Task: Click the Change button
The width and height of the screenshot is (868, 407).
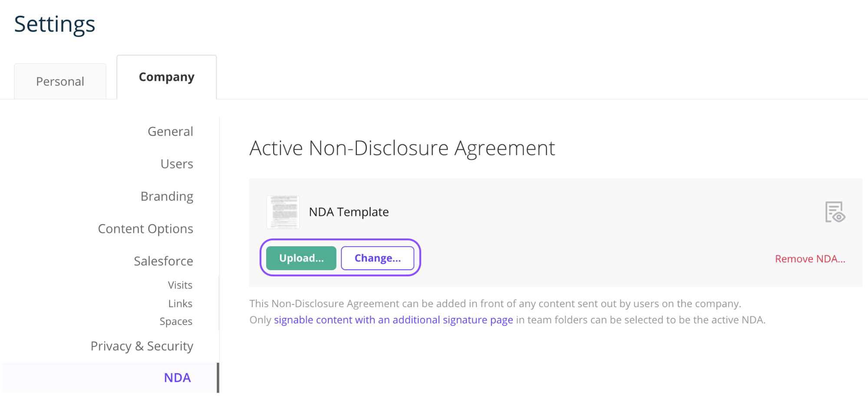Action: 377,258
